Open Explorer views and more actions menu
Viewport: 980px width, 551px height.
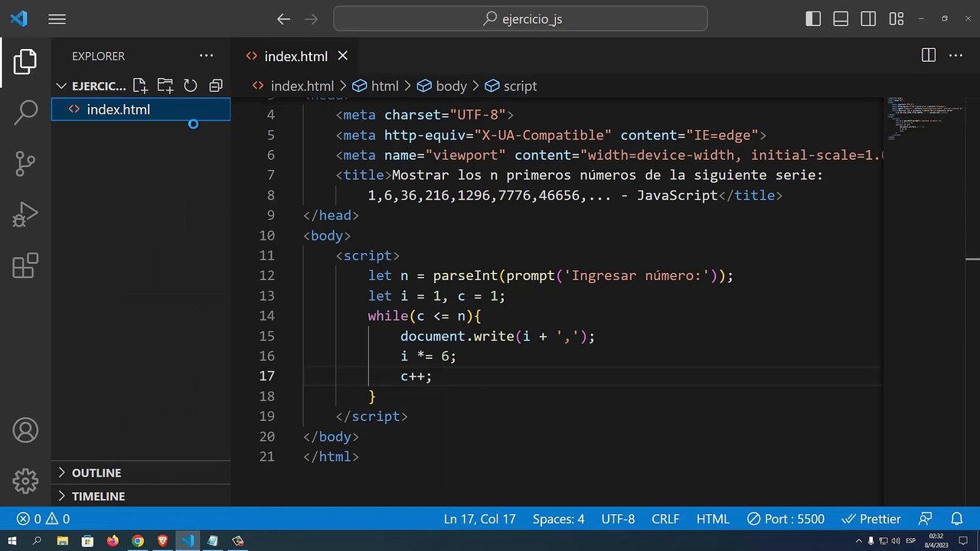click(x=207, y=56)
